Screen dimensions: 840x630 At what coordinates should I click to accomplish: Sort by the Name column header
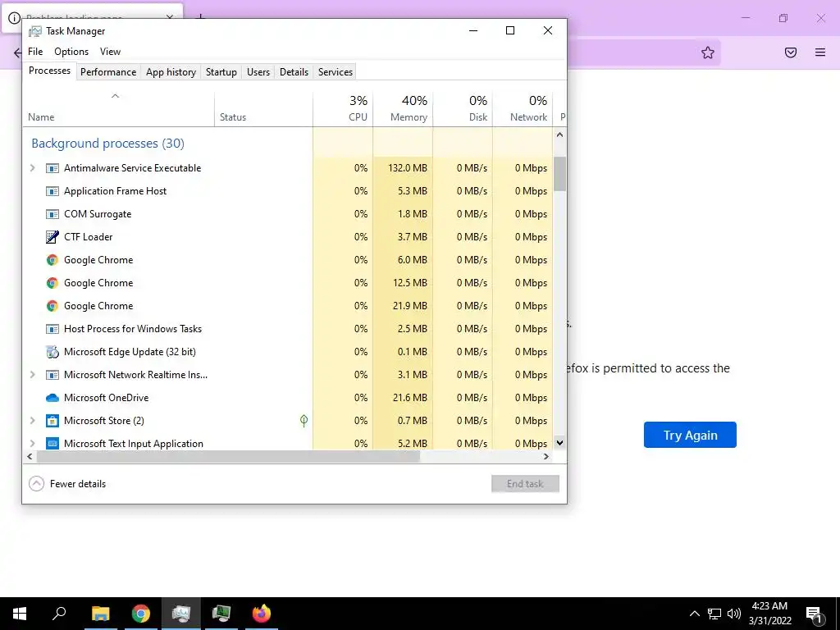[x=118, y=109]
